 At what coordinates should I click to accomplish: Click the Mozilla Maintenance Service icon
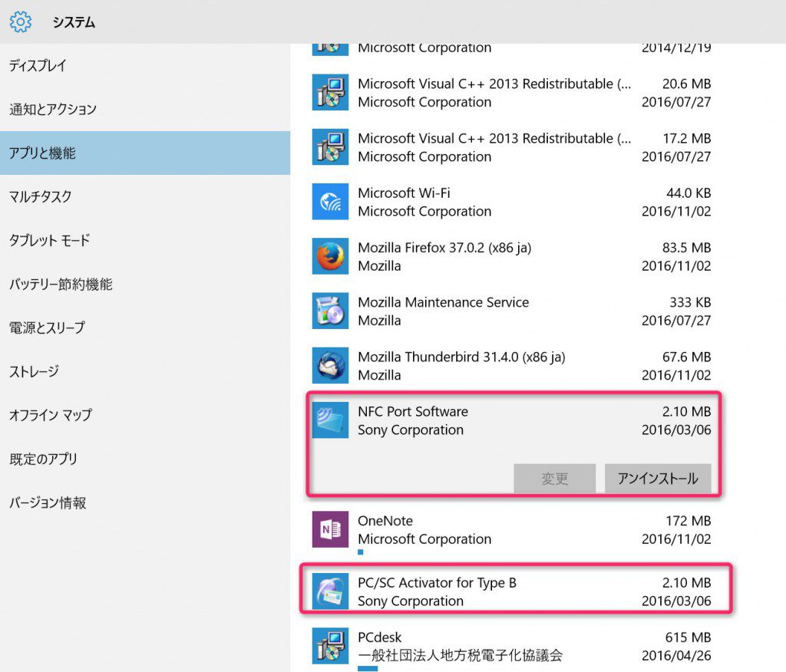pos(330,311)
